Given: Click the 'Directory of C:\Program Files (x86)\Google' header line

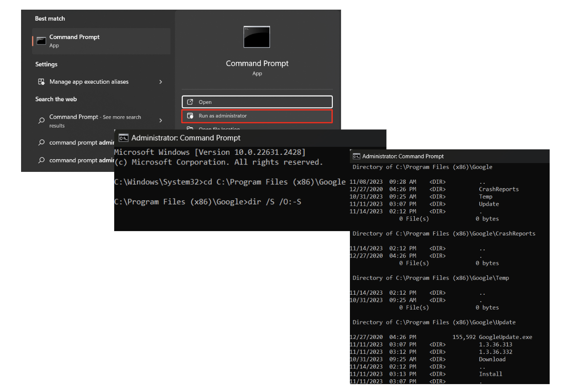Looking at the screenshot, I should (x=422, y=167).
